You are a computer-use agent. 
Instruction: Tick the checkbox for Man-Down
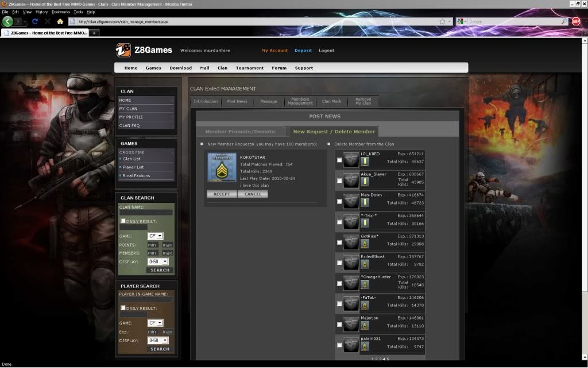coord(339,202)
